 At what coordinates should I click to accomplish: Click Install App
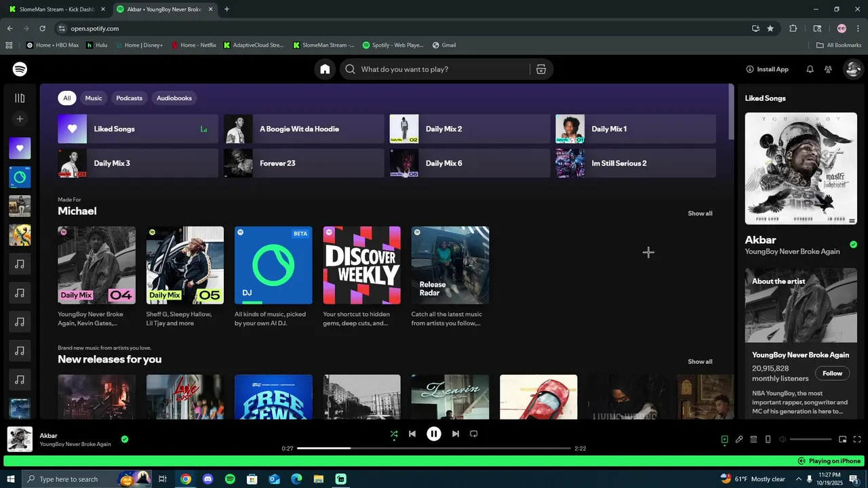[x=767, y=69]
